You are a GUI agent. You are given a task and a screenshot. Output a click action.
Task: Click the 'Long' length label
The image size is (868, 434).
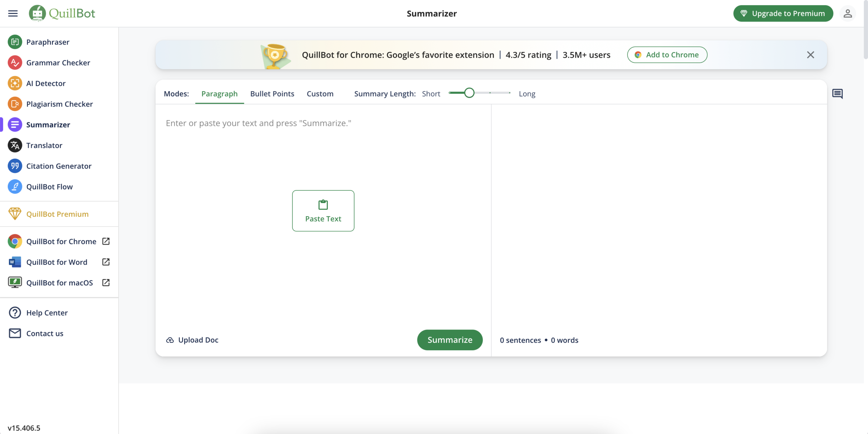pyautogui.click(x=527, y=94)
